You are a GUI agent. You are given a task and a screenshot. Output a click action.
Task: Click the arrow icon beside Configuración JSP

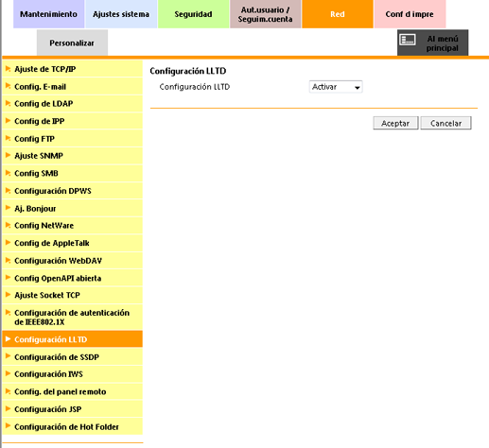(9, 408)
